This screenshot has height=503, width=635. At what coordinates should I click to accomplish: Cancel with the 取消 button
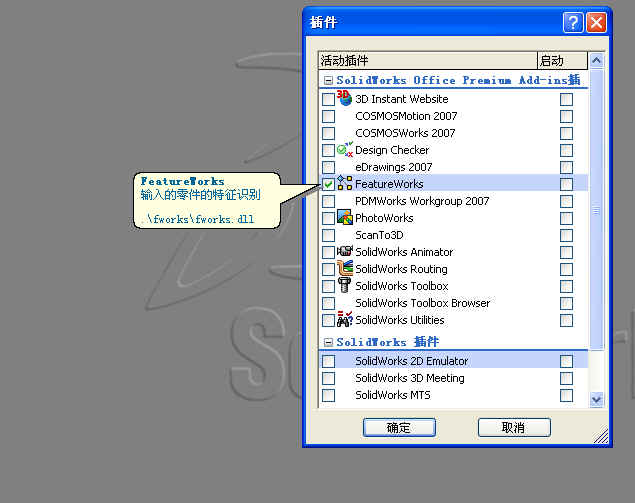514,428
